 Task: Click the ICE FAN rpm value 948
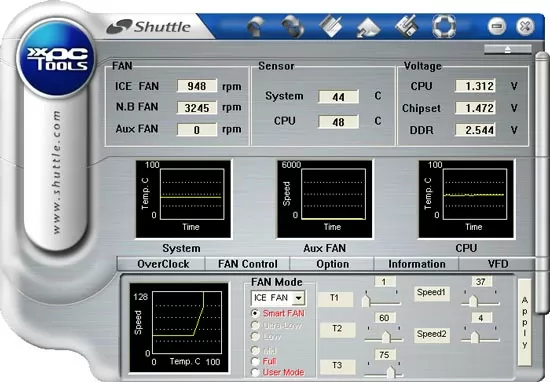click(x=197, y=86)
